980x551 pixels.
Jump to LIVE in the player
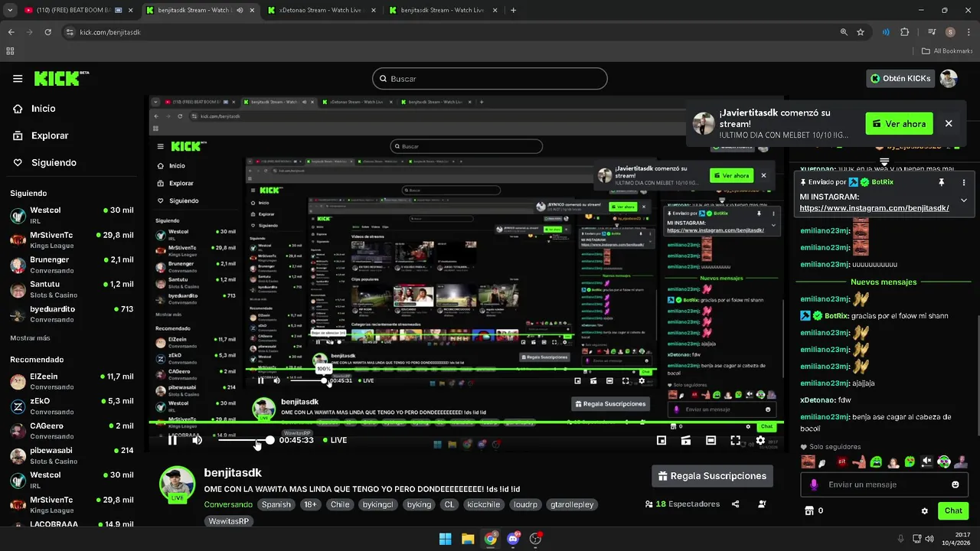click(335, 440)
